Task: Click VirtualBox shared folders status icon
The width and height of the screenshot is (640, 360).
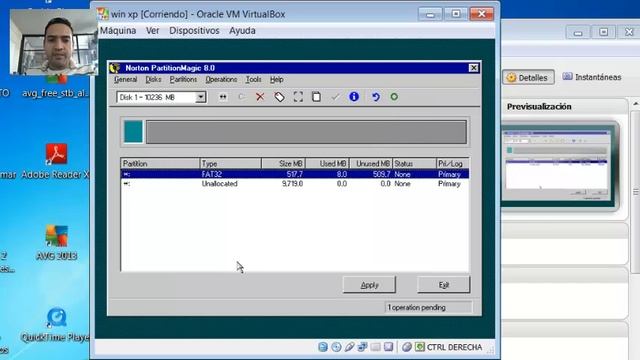Action: [375, 347]
